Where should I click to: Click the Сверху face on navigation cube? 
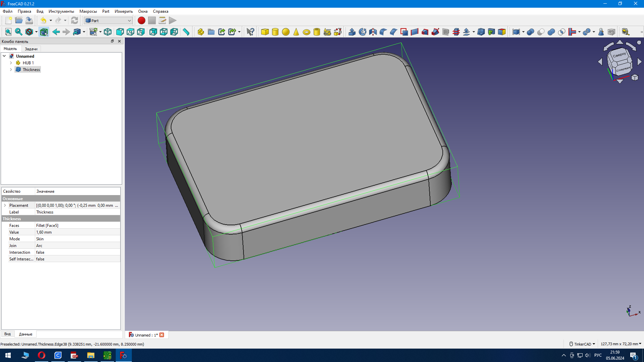[x=619, y=55]
